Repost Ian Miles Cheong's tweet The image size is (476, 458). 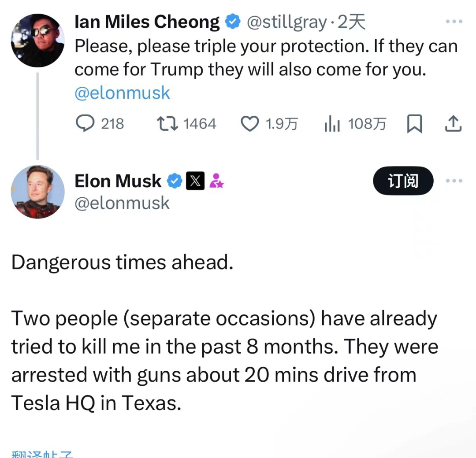tap(167, 124)
